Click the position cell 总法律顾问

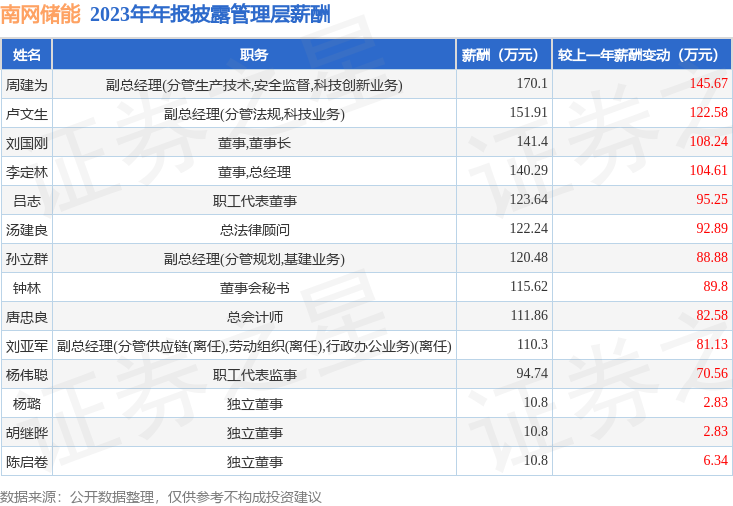tap(254, 230)
